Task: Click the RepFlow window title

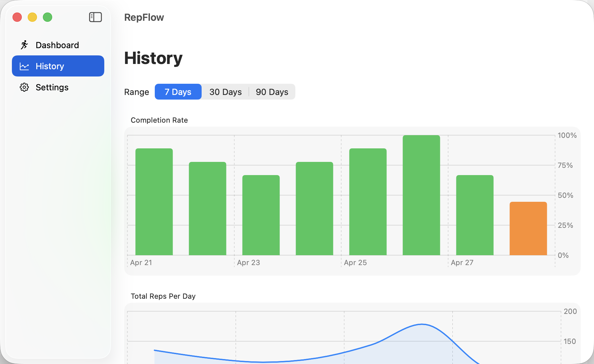Action: 144,17
